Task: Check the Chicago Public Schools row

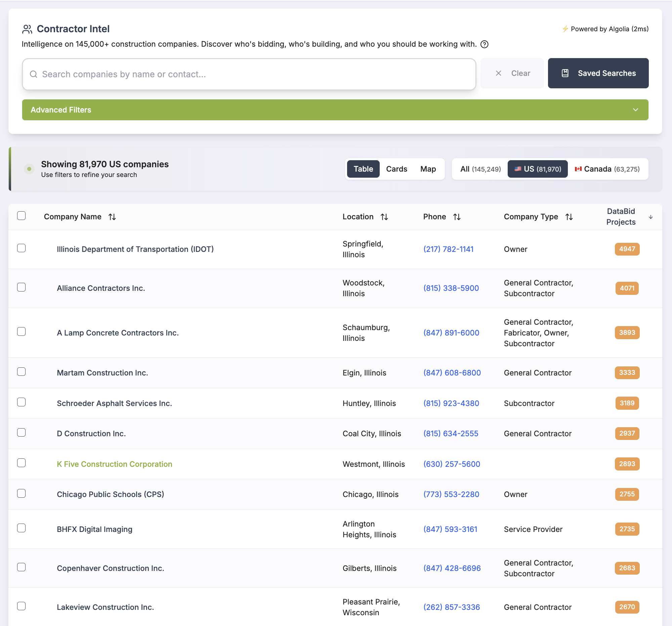Action: click(x=21, y=493)
